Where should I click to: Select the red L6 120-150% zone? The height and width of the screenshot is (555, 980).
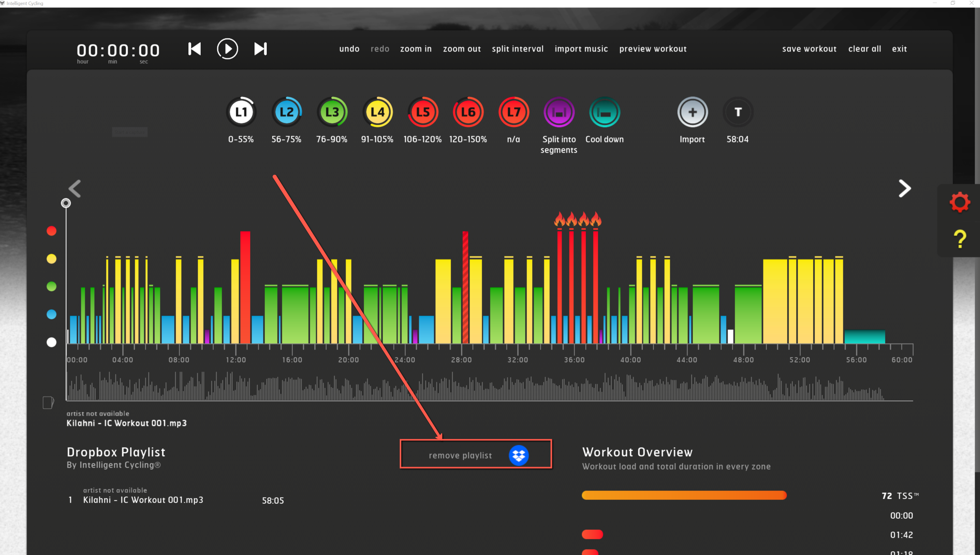[468, 113]
